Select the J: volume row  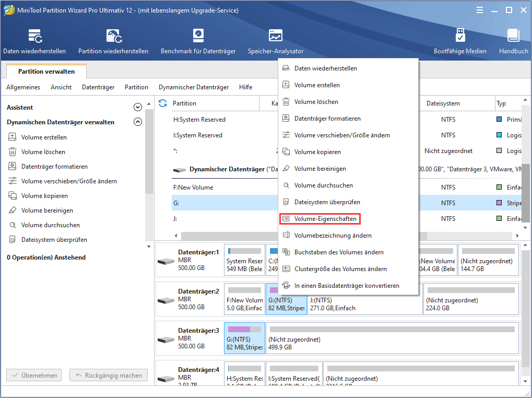(224, 218)
